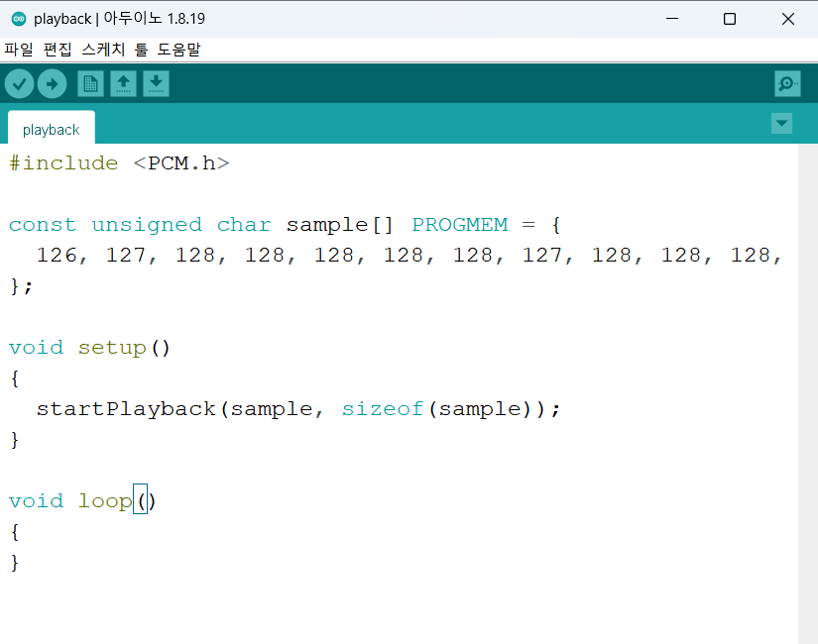Minimize the Arduino IDE window
Image resolution: width=818 pixels, height=644 pixels.
[x=672, y=19]
